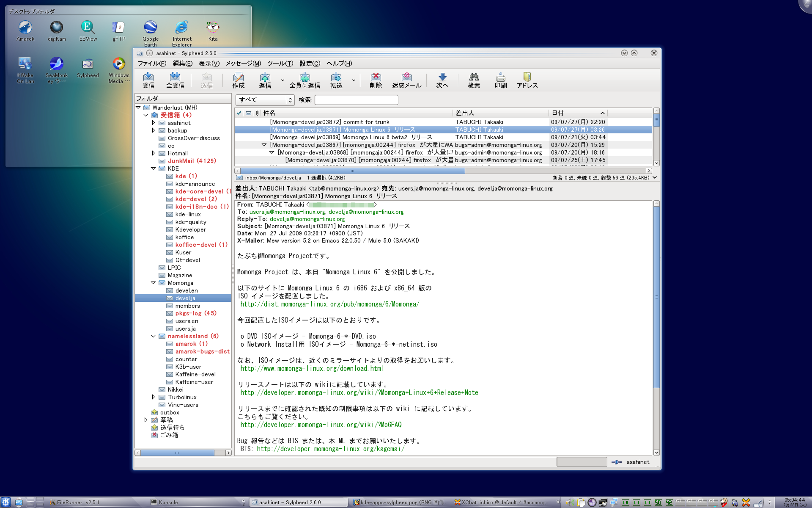Click the unread status envelope column header
Image resolution: width=812 pixels, height=508 pixels.
point(249,113)
